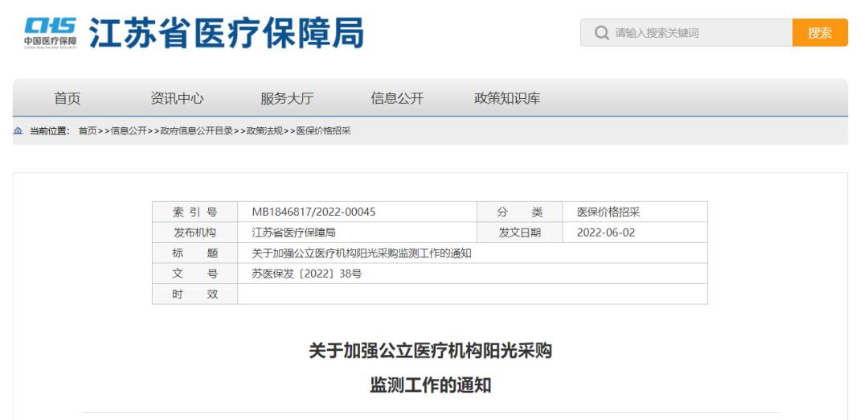This screenshot has width=868, height=420.
Task: Click the magnifier icon in search box
Action: [x=602, y=33]
